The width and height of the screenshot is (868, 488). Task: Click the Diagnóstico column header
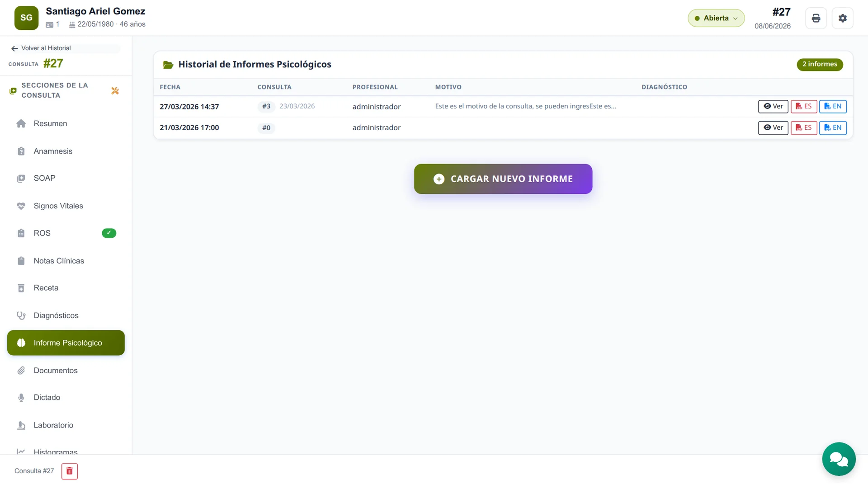[x=664, y=87]
